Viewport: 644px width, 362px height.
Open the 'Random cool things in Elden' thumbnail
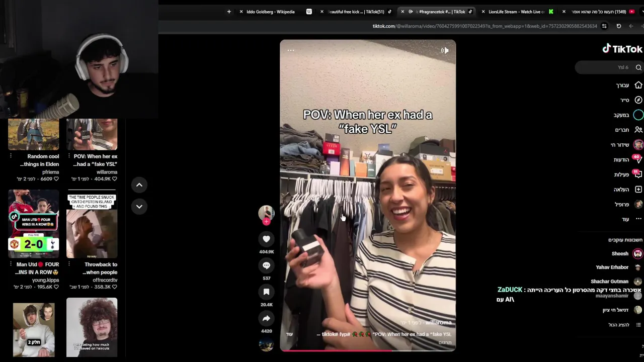34,134
